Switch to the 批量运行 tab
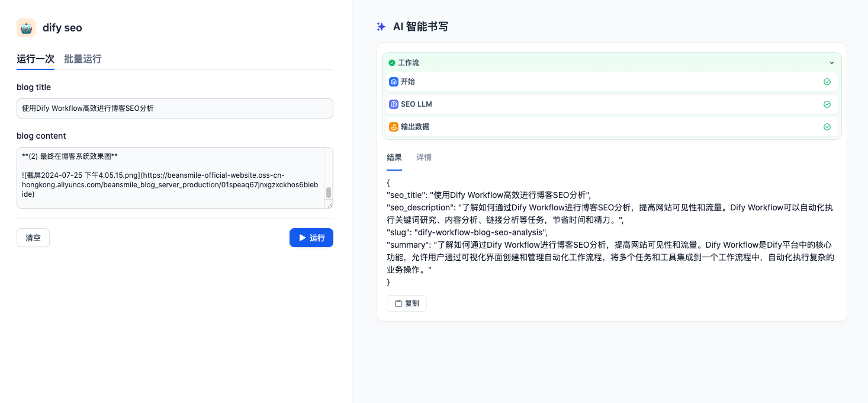The height and width of the screenshot is (403, 868). coord(83,59)
